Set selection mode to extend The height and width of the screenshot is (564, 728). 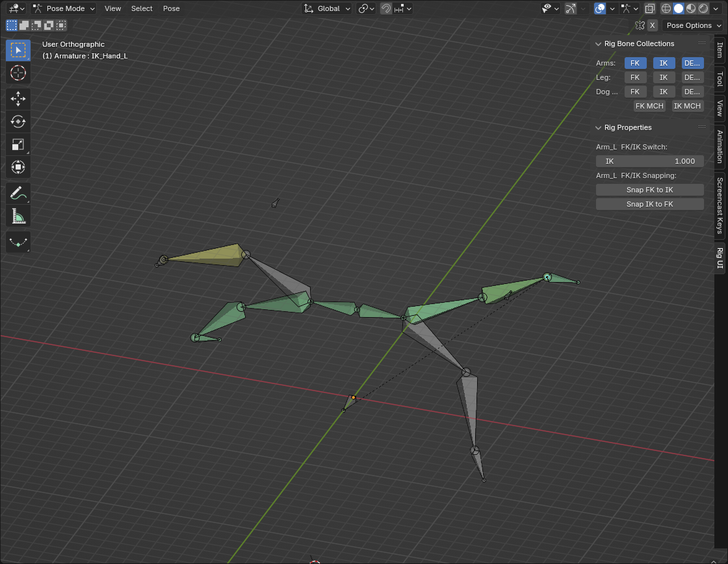(24, 25)
